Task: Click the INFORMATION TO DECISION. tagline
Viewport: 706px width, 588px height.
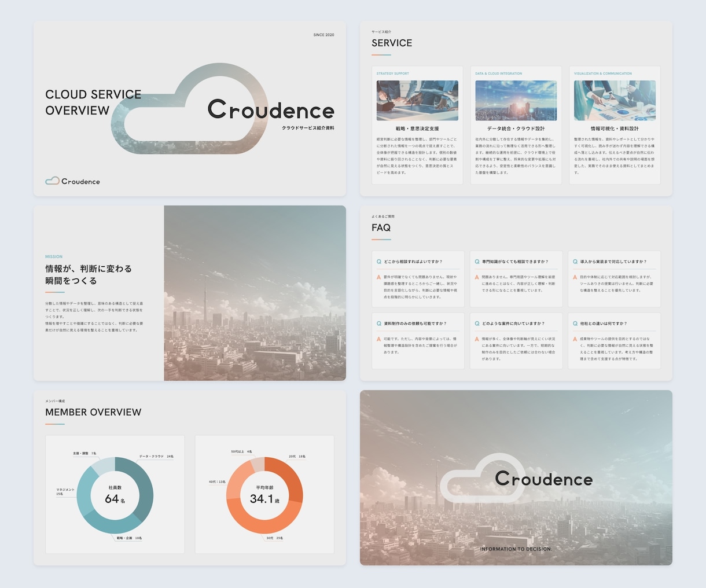Action: (x=516, y=549)
